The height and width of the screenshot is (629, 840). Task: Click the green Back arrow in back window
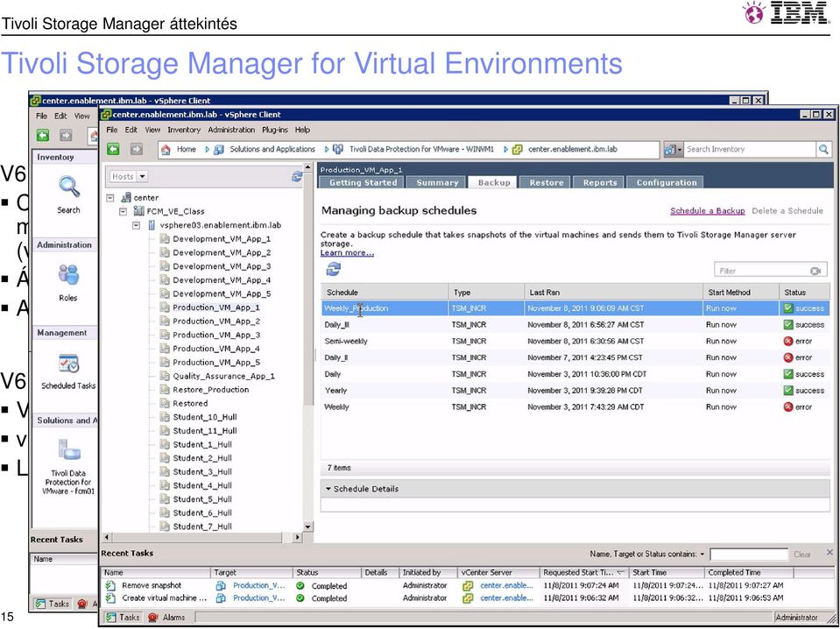43,135
